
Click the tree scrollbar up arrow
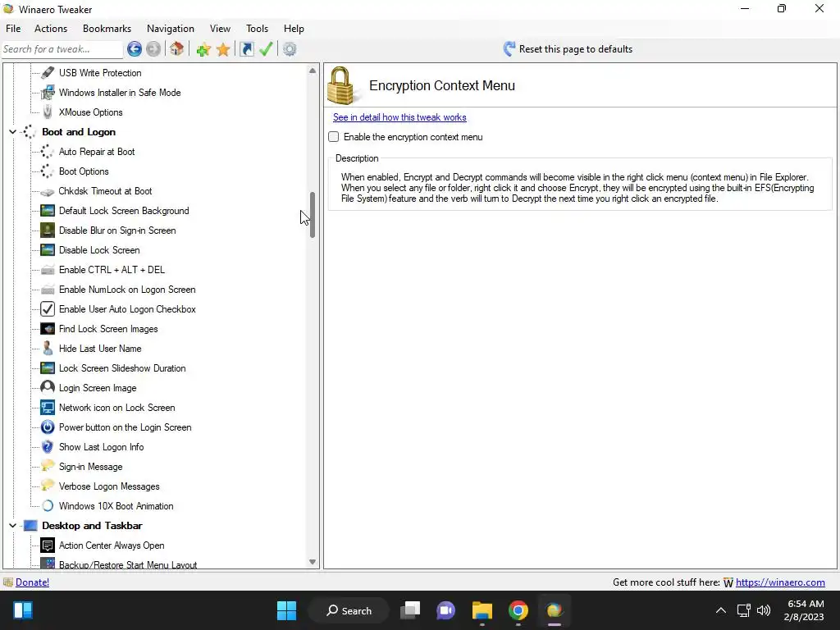coord(313,71)
